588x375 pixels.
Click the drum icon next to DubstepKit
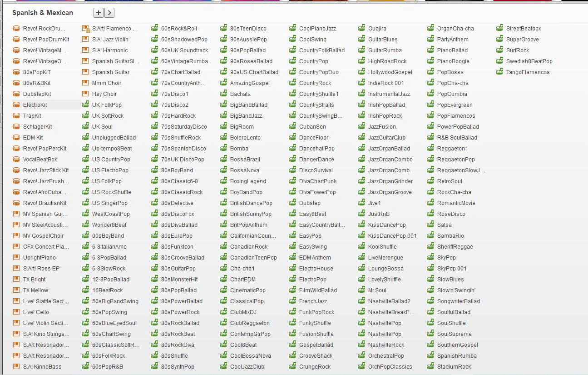[x=16, y=94]
